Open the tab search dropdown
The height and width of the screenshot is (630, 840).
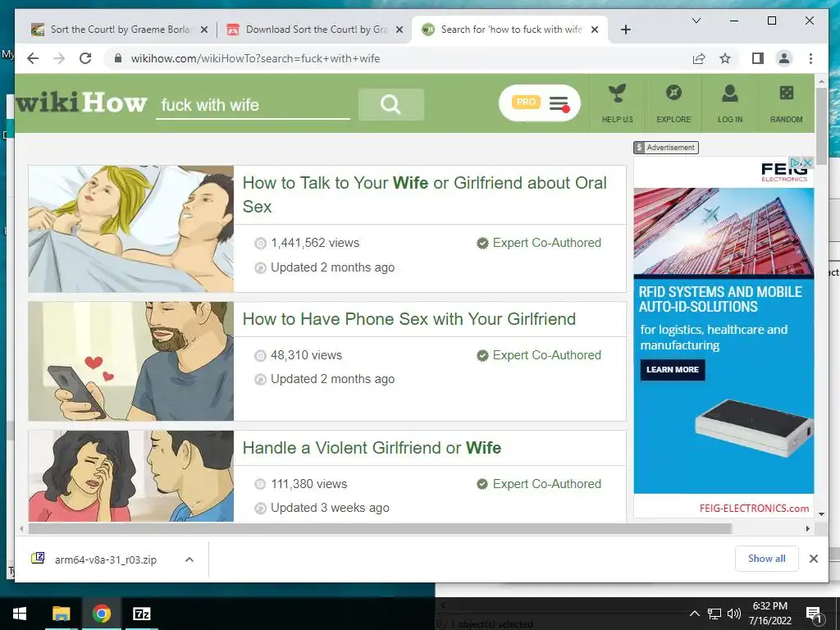[x=696, y=21]
